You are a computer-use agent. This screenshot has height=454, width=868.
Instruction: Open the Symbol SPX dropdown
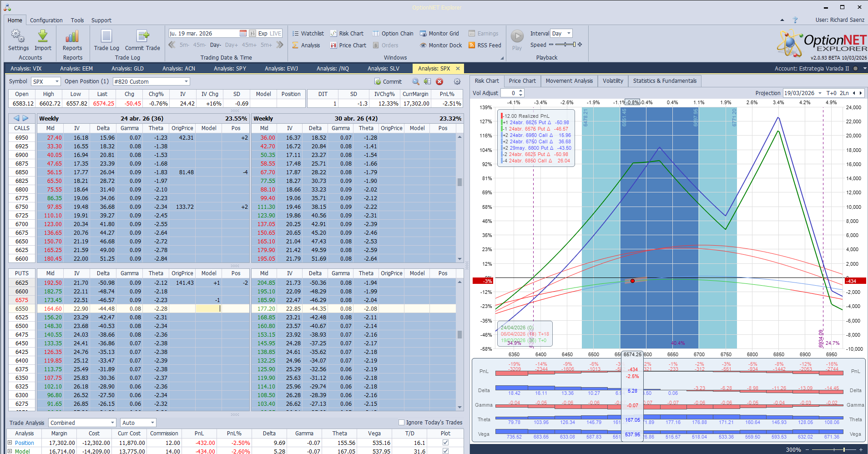pos(57,81)
